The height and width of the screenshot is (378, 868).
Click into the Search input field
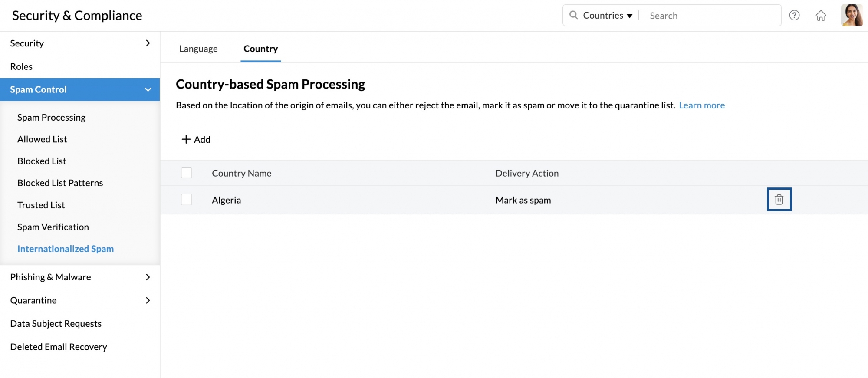(712, 16)
